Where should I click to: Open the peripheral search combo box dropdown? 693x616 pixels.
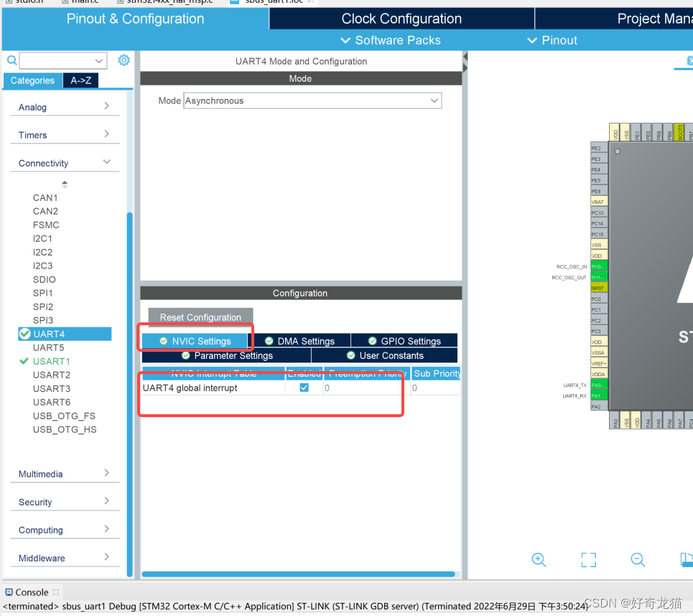pos(98,60)
